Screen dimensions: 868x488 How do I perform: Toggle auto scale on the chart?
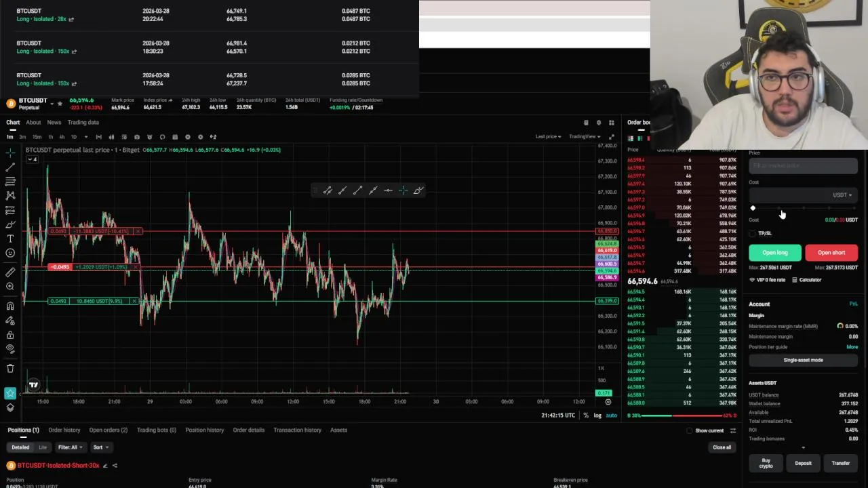tap(611, 415)
